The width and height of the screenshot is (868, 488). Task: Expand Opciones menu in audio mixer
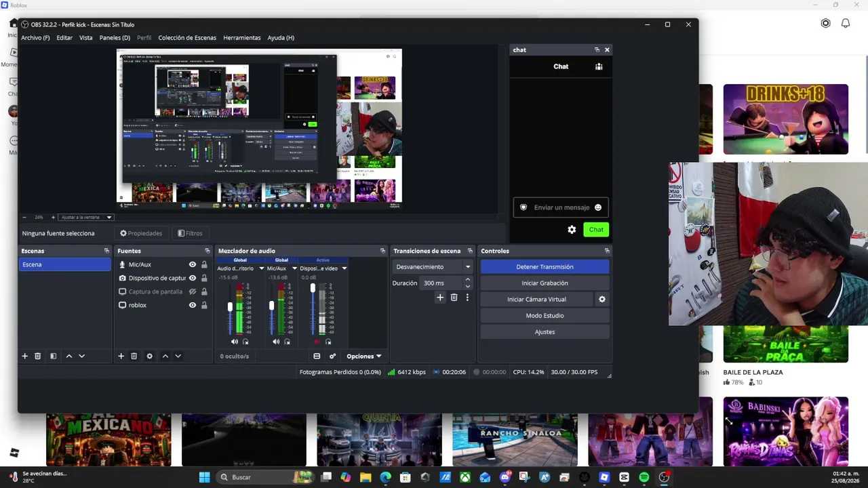click(364, 356)
